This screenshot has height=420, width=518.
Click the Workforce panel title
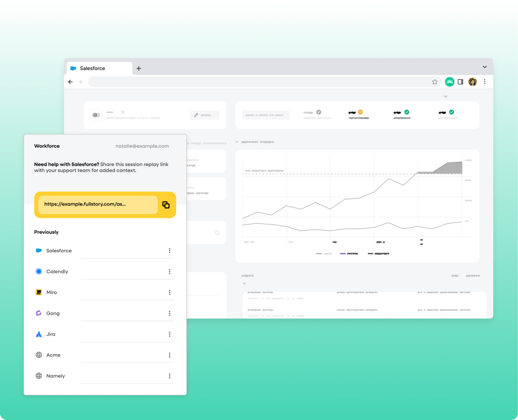tap(47, 146)
